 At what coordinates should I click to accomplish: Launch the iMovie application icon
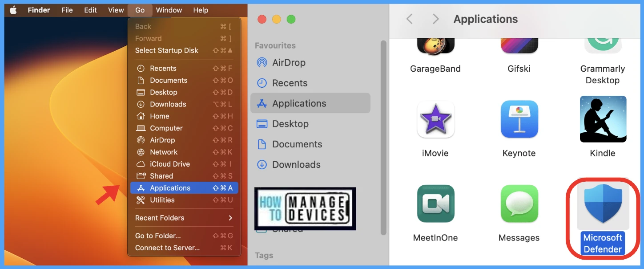coord(435,119)
